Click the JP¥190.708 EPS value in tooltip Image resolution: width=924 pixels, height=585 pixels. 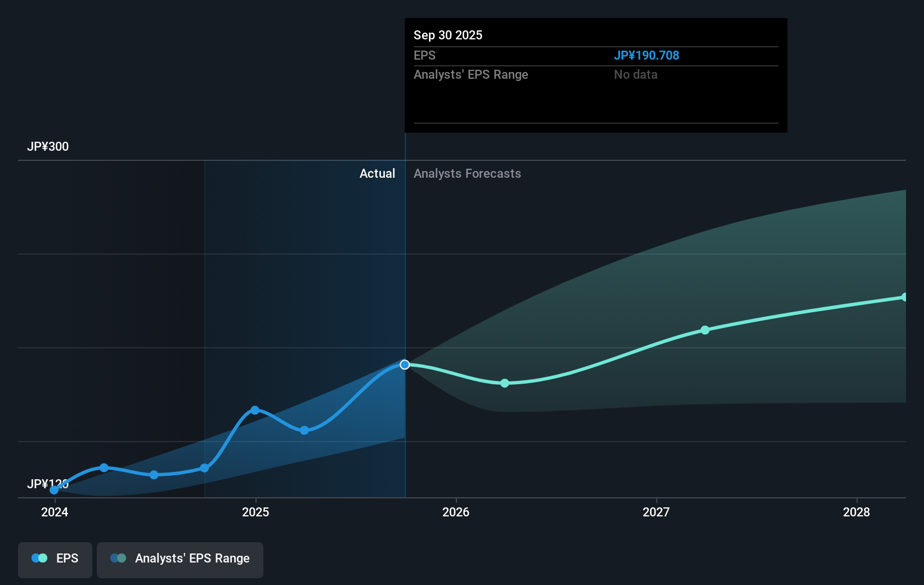647,56
